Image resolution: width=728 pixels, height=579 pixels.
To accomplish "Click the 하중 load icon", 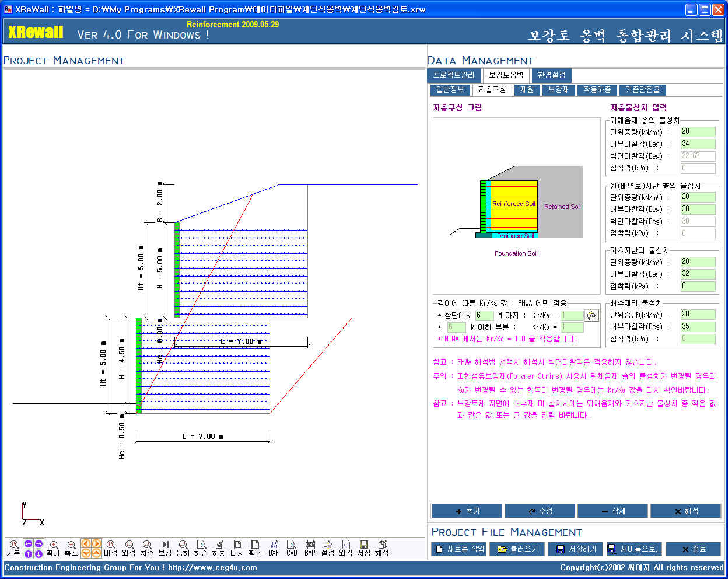I will click(x=201, y=548).
